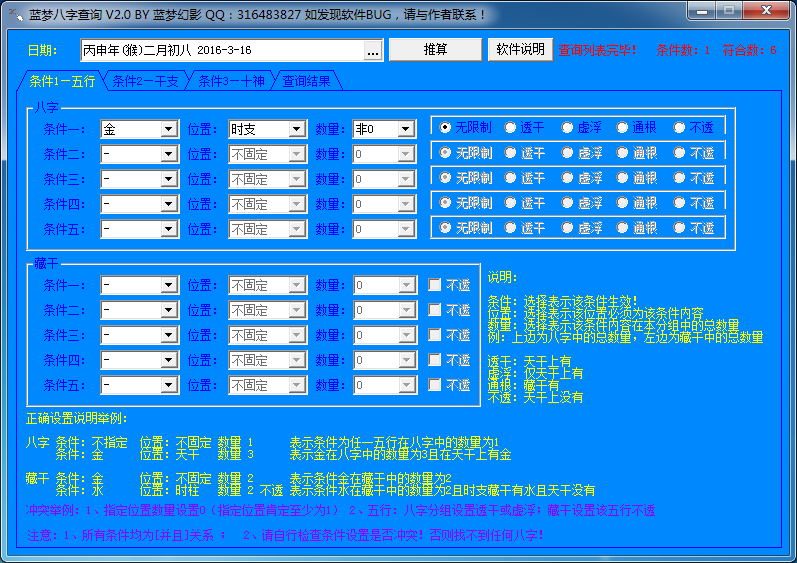Expand 藏干 条件一 element dropdown
797x563 pixels.
169,285
